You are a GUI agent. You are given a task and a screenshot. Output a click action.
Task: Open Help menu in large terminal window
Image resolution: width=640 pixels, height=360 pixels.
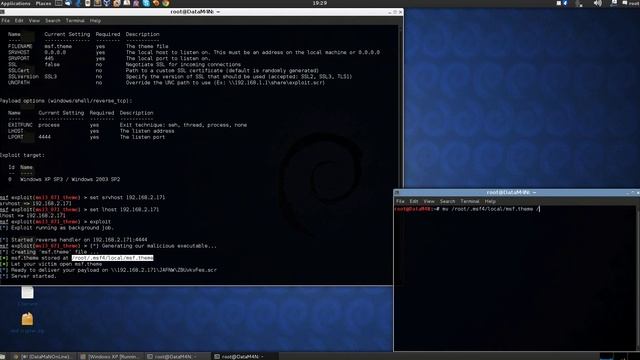pos(95,20)
